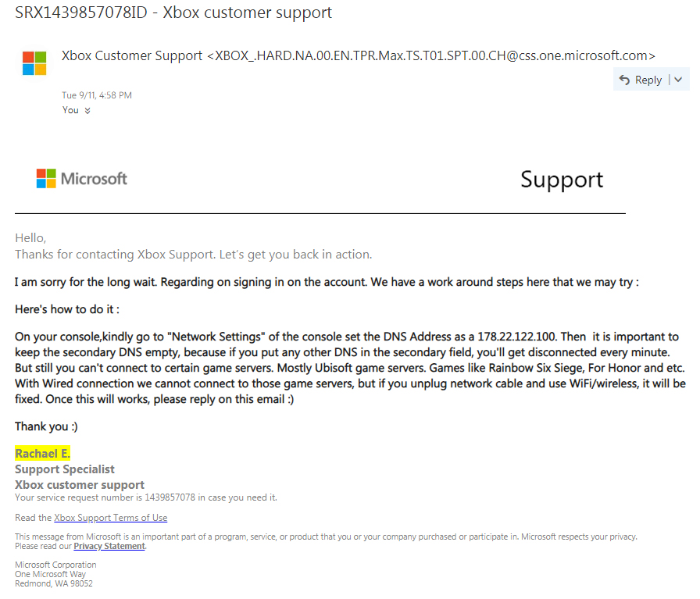Click the Microsoft Corporation address line

55,565
